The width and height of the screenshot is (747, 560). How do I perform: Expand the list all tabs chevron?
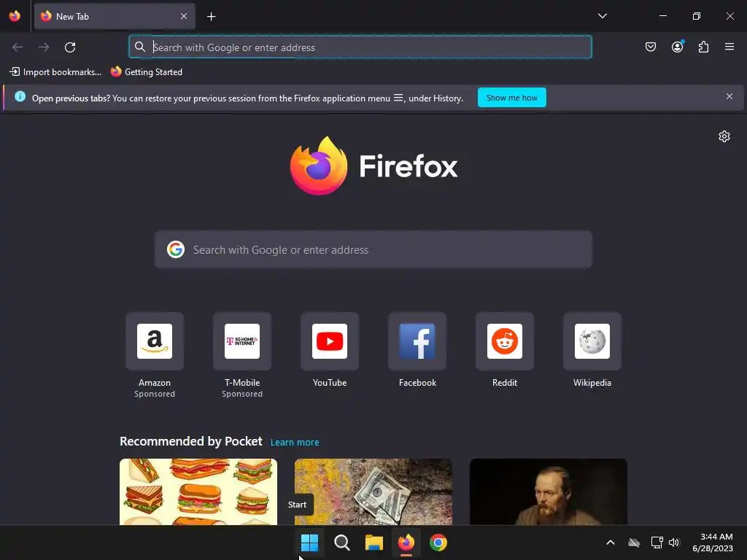pyautogui.click(x=602, y=16)
